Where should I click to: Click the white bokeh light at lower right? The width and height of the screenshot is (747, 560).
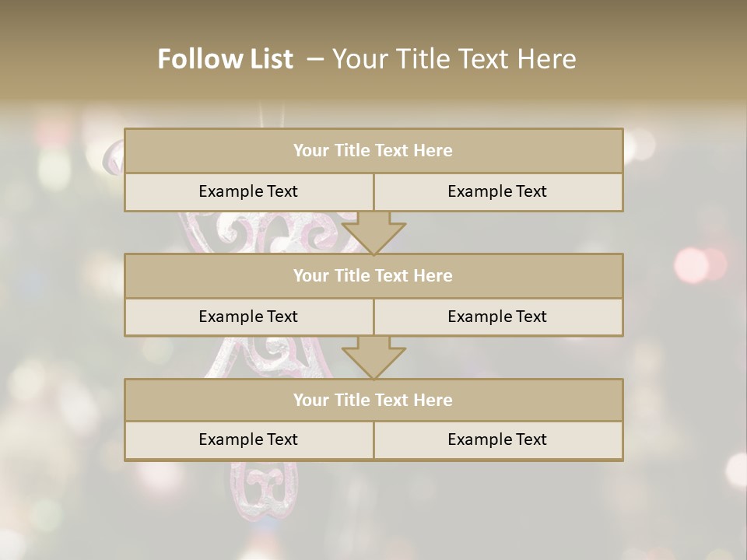point(736,469)
